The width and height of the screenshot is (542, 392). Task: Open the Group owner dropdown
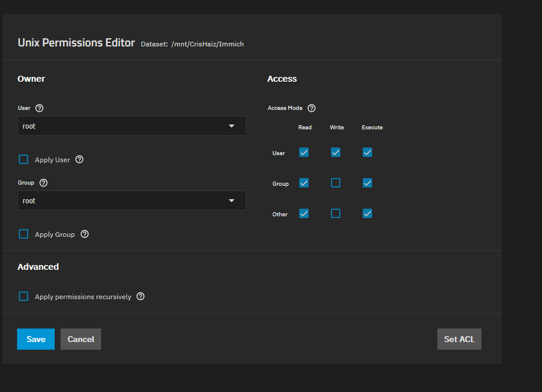click(x=132, y=200)
